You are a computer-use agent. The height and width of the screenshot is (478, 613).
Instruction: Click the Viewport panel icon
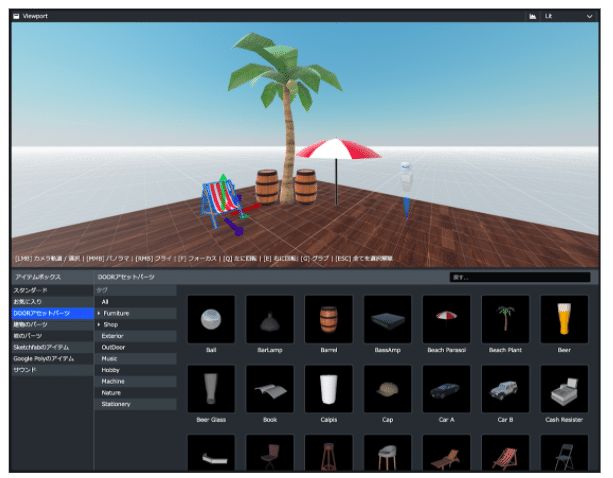[x=16, y=16]
